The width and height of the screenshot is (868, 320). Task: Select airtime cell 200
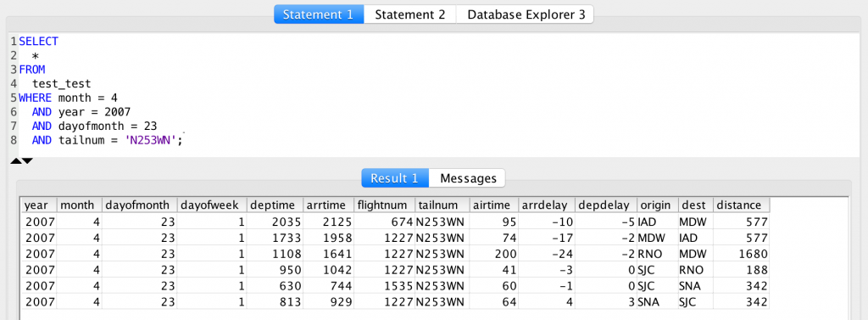pyautogui.click(x=494, y=254)
